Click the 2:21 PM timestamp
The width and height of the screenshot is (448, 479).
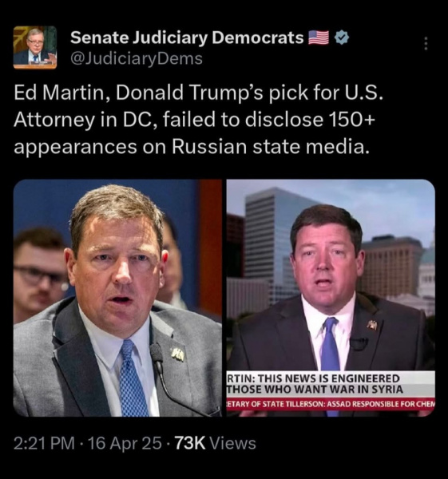[44, 443]
